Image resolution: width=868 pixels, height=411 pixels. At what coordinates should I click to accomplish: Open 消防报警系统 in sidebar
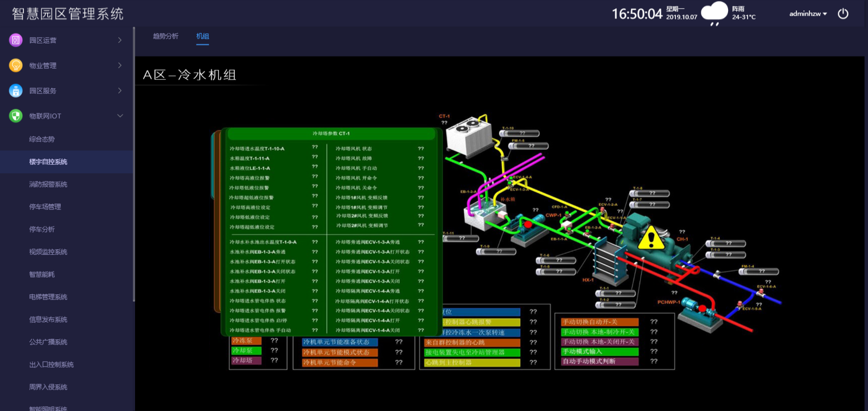48,185
